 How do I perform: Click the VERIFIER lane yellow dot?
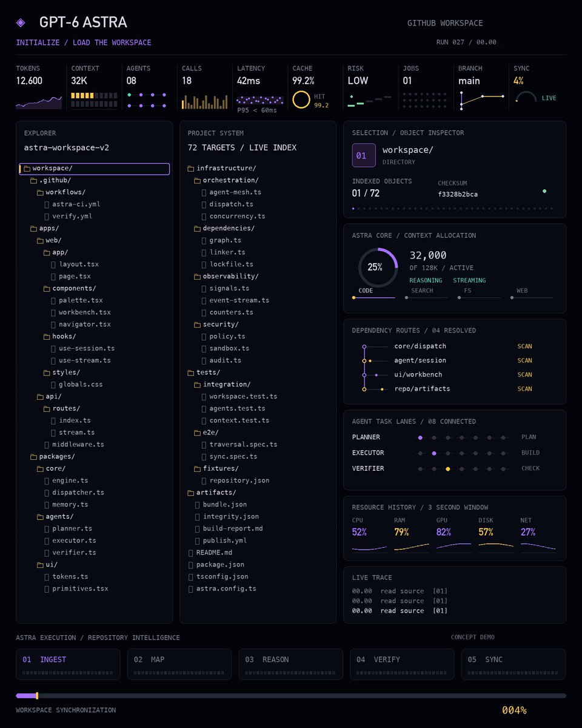point(448,469)
